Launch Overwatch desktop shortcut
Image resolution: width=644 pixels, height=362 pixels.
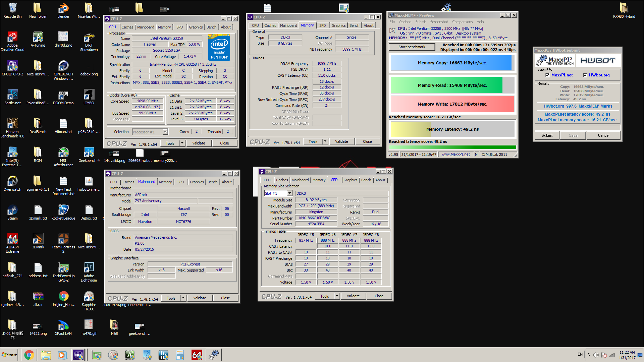(12, 184)
